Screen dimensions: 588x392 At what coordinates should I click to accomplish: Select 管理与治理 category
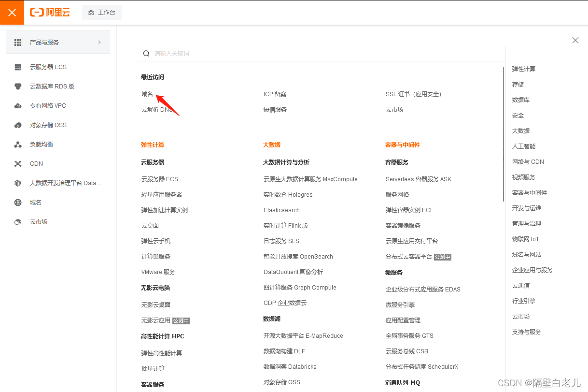click(526, 224)
